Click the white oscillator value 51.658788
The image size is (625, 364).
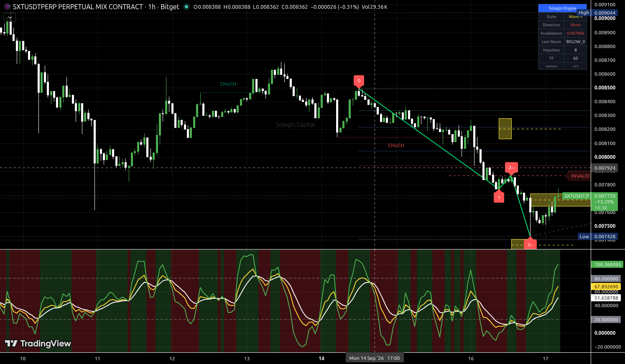606,298
